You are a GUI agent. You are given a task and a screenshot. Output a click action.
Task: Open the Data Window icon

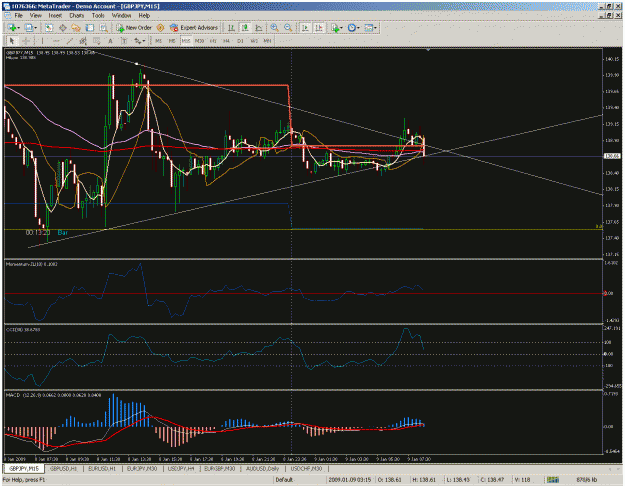(63, 28)
